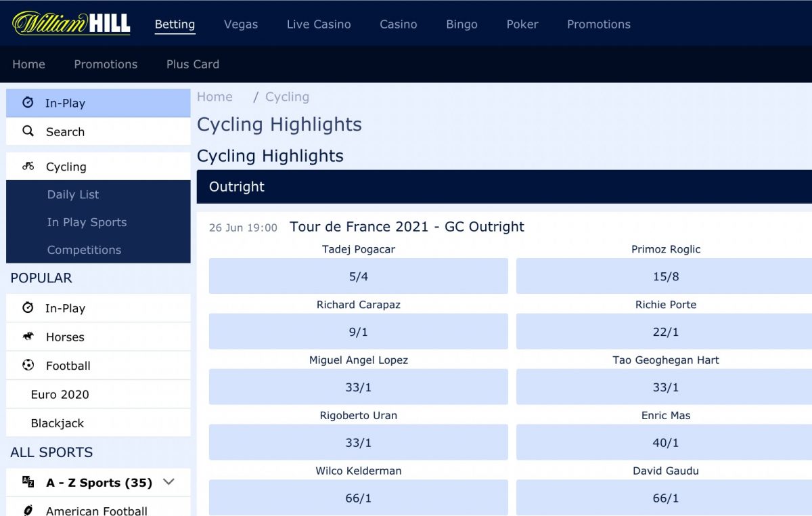Click the magnifying glass Search icon
The width and height of the screenshot is (812, 516).
[28, 131]
